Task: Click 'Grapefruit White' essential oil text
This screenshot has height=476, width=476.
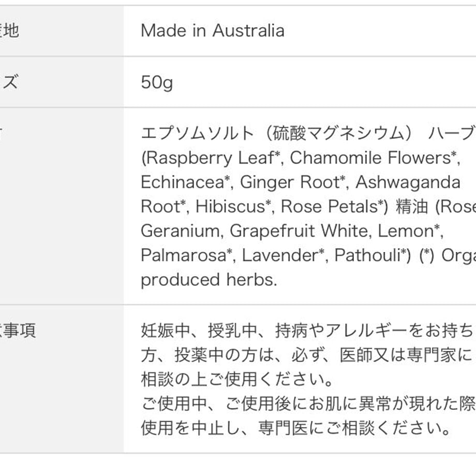Action: (299, 231)
